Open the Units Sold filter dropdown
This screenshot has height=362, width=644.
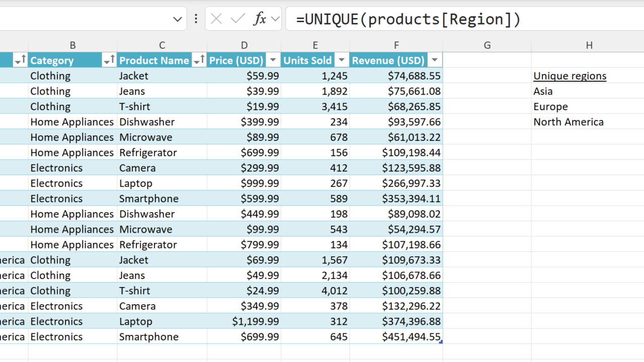[x=341, y=60]
